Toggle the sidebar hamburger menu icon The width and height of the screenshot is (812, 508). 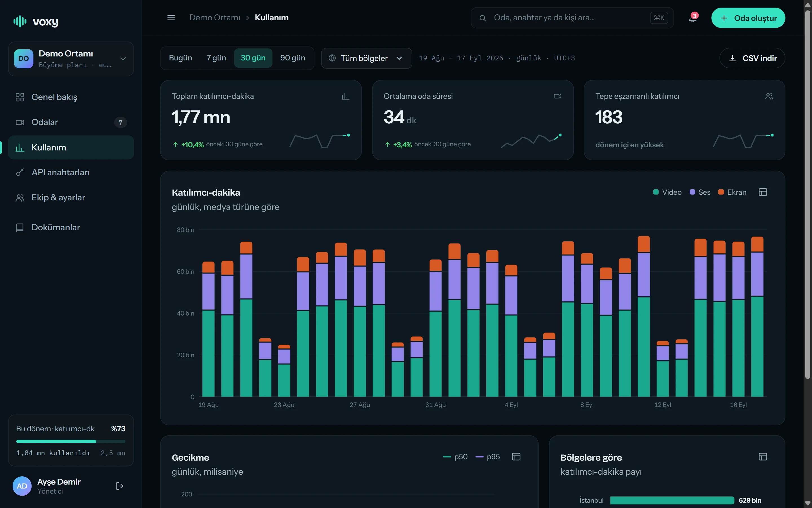[171, 18]
